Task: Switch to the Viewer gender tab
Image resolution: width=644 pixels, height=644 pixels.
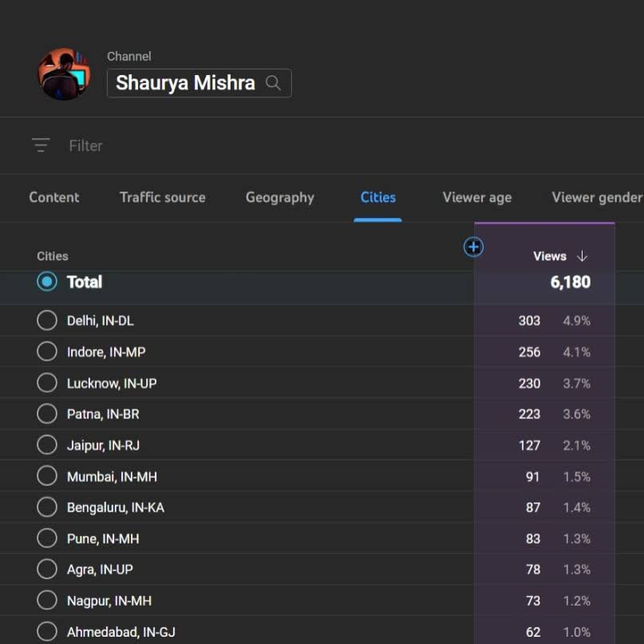Action: pyautogui.click(x=597, y=197)
